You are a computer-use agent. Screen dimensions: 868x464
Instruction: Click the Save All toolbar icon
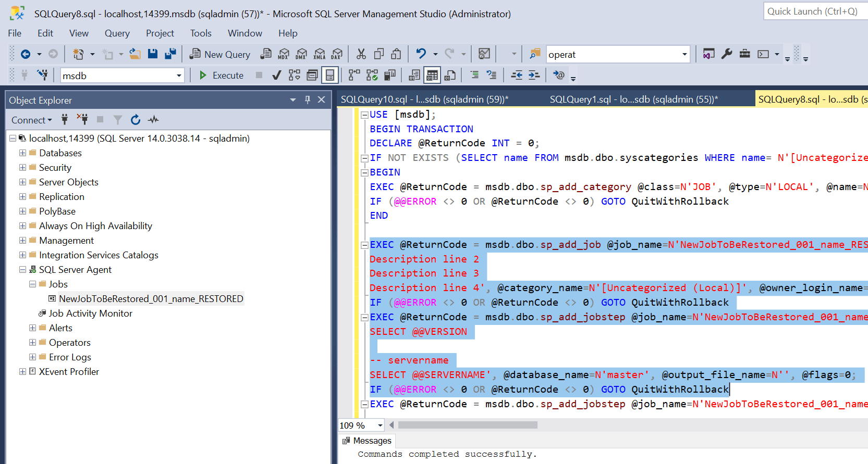170,54
